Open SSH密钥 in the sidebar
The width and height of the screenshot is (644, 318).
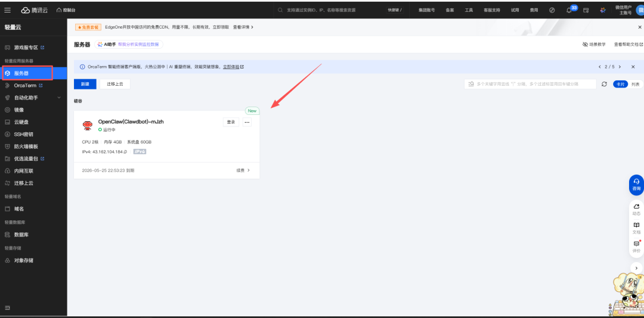click(23, 134)
